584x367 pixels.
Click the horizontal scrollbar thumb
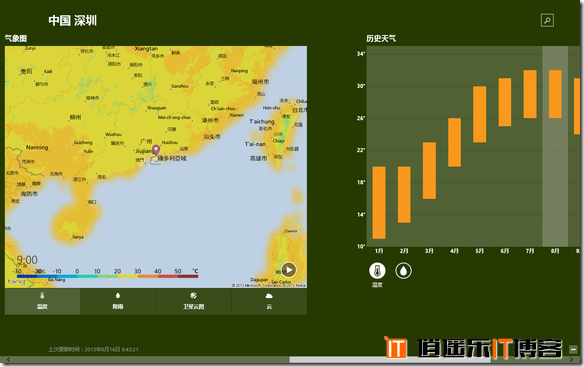[x=390, y=360]
